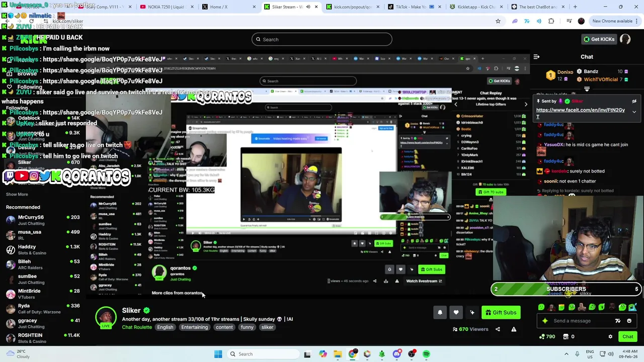Image resolution: width=644 pixels, height=362 pixels.
Task: Click the content tag
Action: [224, 327]
